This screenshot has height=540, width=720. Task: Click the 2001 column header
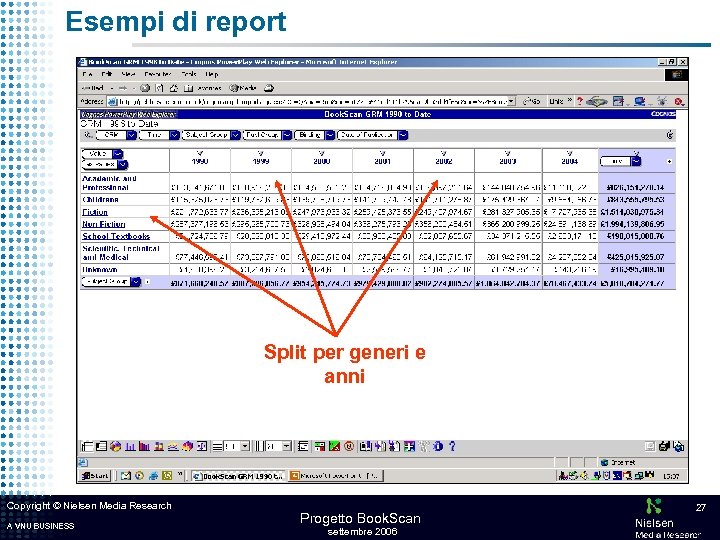[382, 161]
